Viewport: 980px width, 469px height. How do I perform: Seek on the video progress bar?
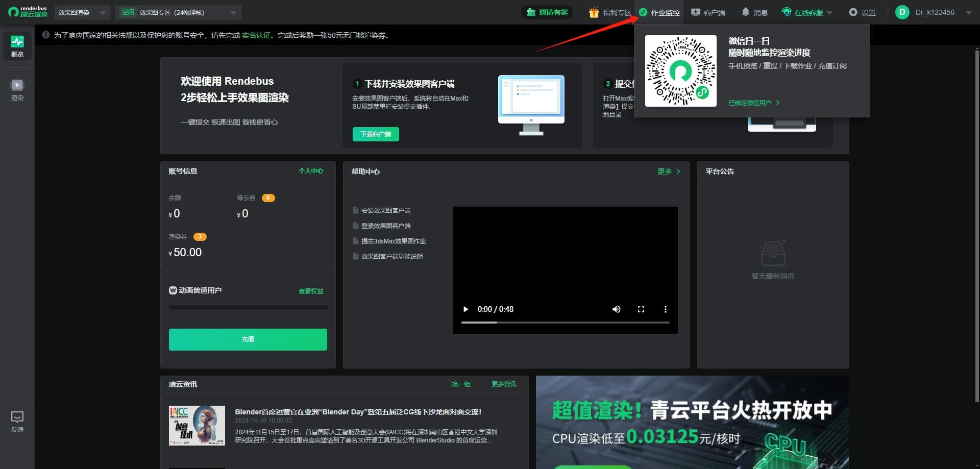[566, 323]
